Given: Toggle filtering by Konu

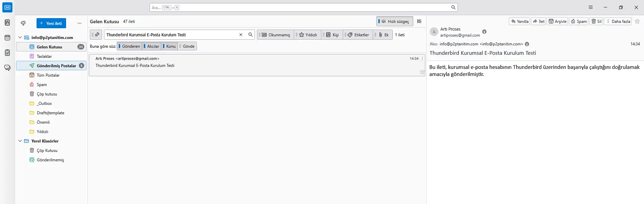Looking at the screenshot, I should point(170,46).
